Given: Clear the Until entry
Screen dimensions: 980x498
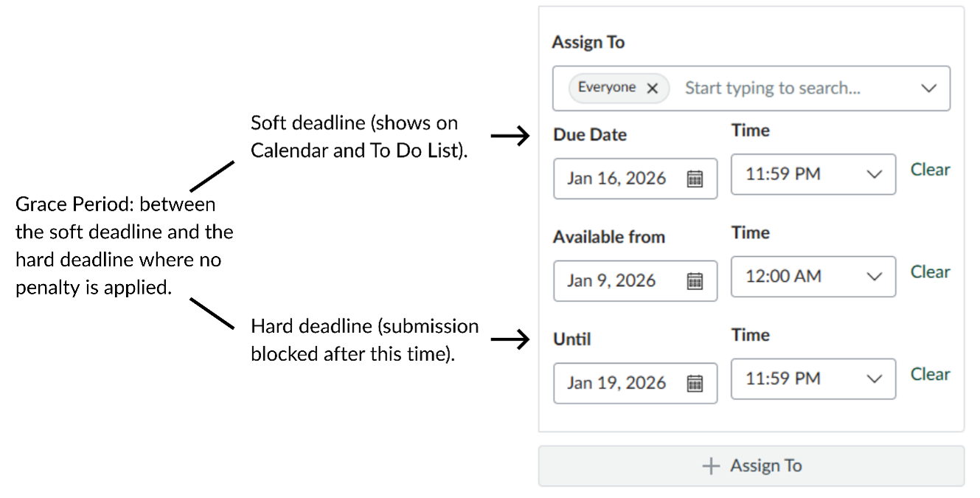Looking at the screenshot, I should [931, 374].
